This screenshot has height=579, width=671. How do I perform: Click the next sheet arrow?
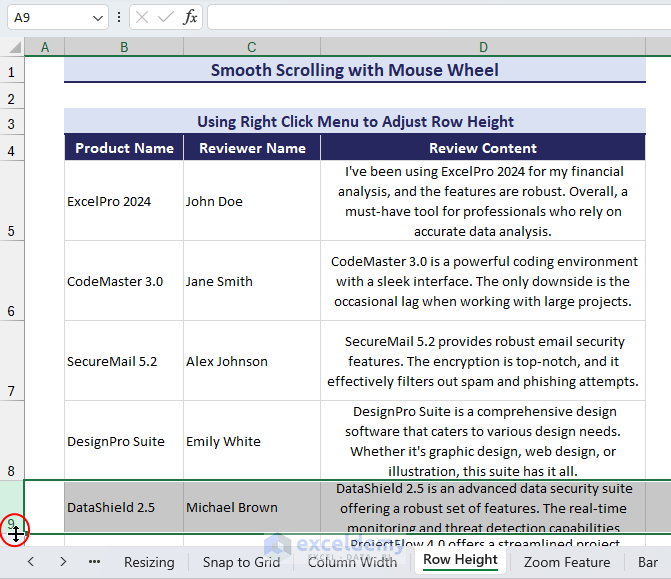pyautogui.click(x=63, y=561)
